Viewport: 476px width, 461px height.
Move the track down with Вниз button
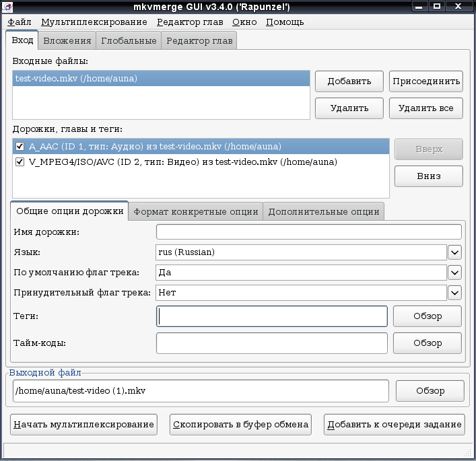(x=429, y=176)
